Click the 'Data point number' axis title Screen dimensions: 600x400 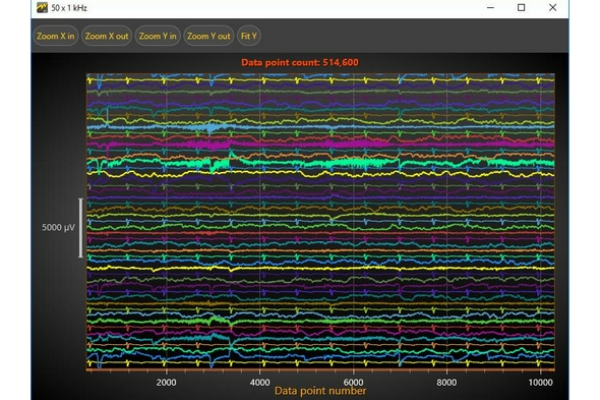320,391
